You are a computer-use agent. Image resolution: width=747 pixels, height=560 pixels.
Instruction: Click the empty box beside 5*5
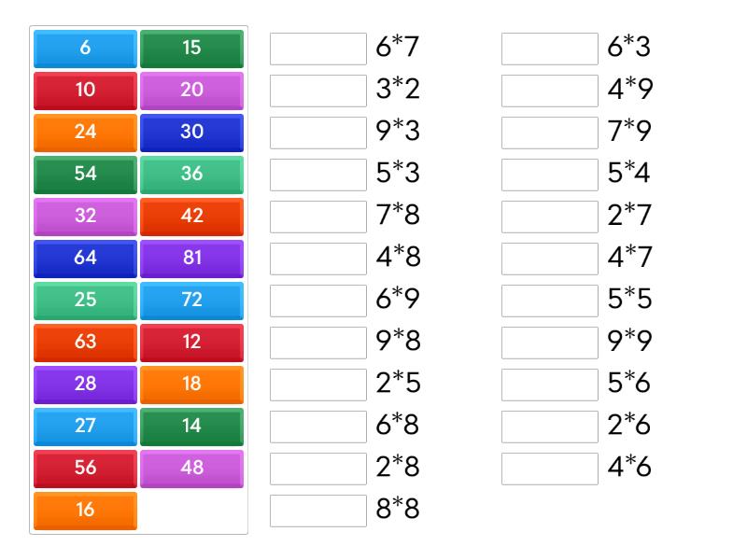pyautogui.click(x=550, y=301)
